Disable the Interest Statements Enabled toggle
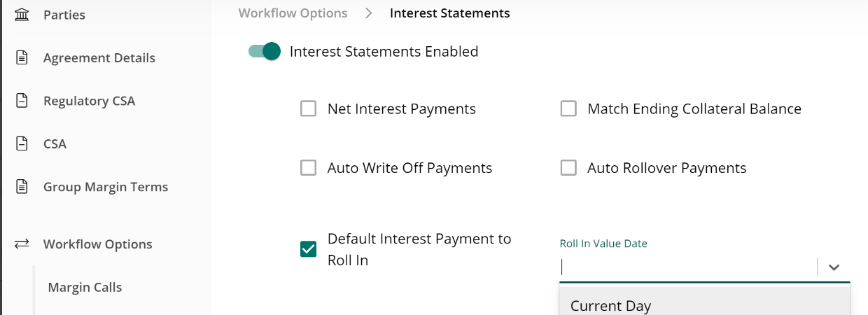This screenshot has height=315, width=868. 265,51
